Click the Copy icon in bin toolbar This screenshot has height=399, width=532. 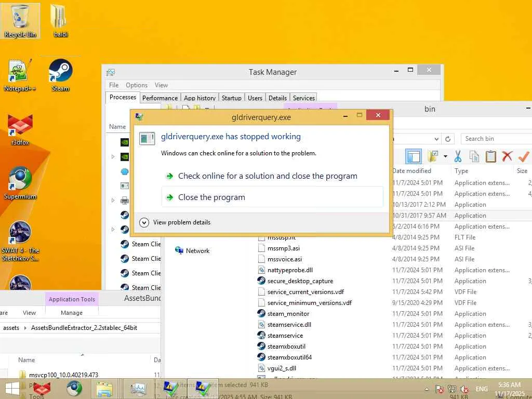coord(474,156)
